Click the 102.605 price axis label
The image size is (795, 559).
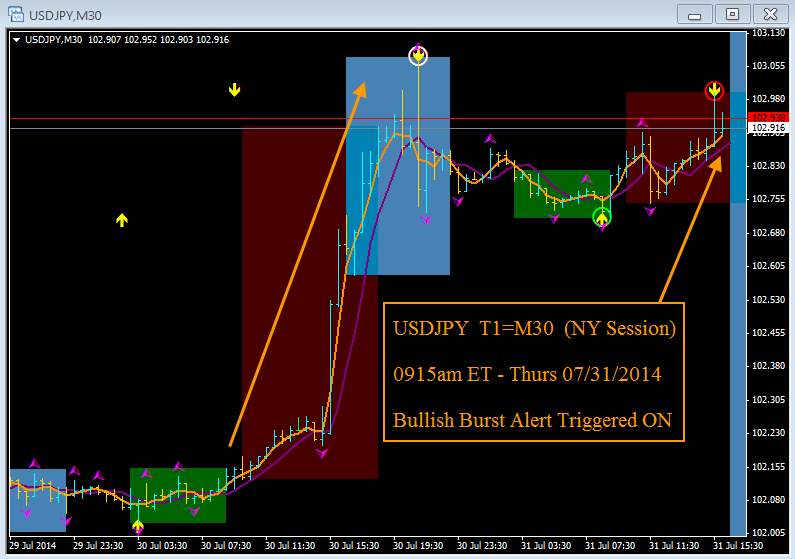click(768, 266)
